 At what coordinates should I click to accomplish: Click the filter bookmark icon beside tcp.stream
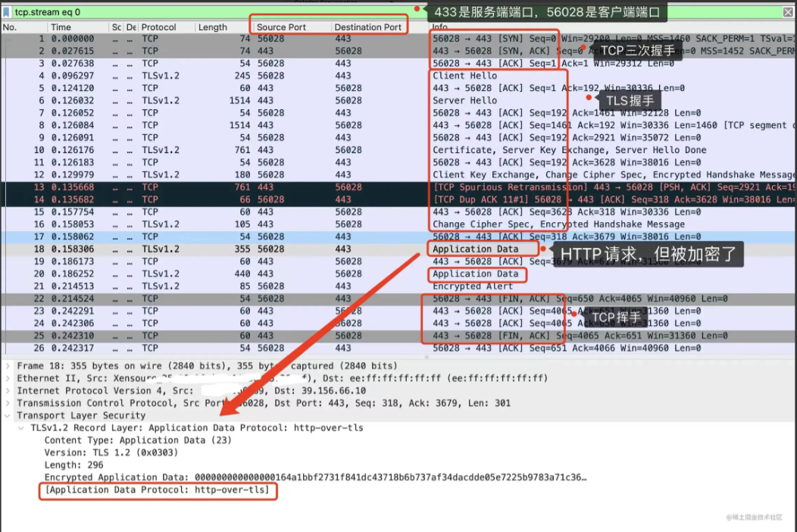(6, 11)
